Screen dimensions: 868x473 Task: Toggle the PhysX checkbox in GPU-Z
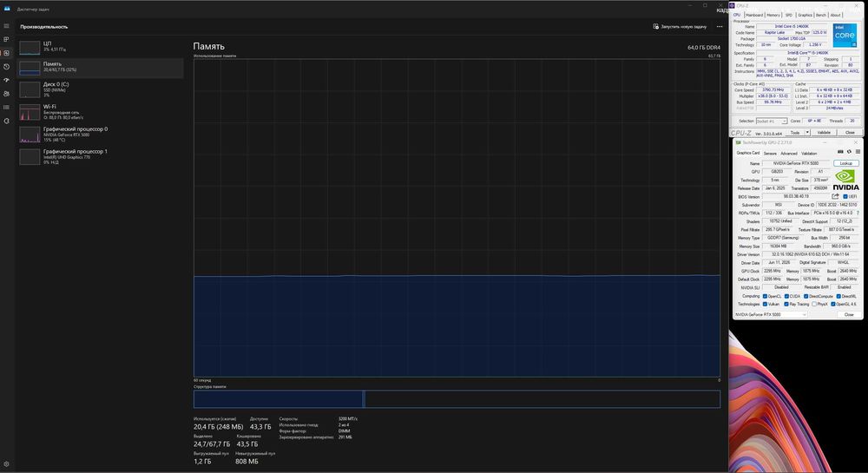tap(814, 305)
